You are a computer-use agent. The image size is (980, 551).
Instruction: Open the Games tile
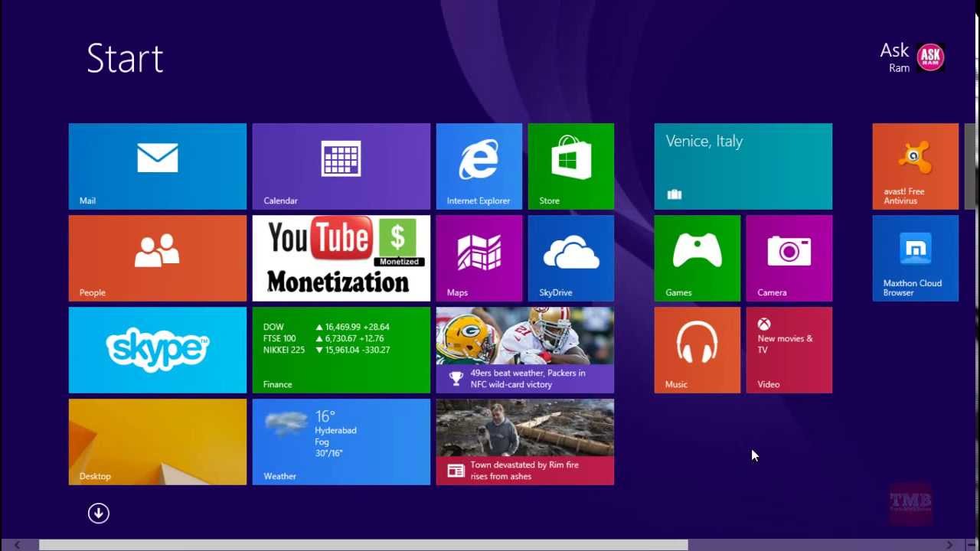point(697,258)
